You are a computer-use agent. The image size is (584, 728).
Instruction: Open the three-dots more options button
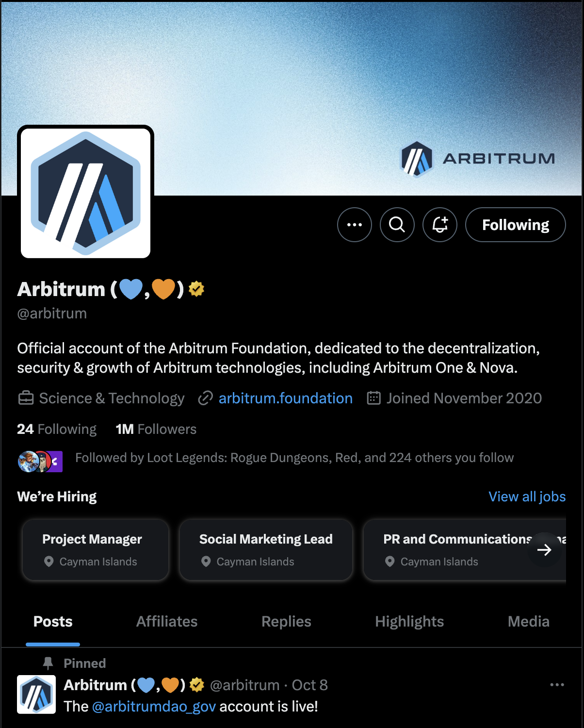355,225
